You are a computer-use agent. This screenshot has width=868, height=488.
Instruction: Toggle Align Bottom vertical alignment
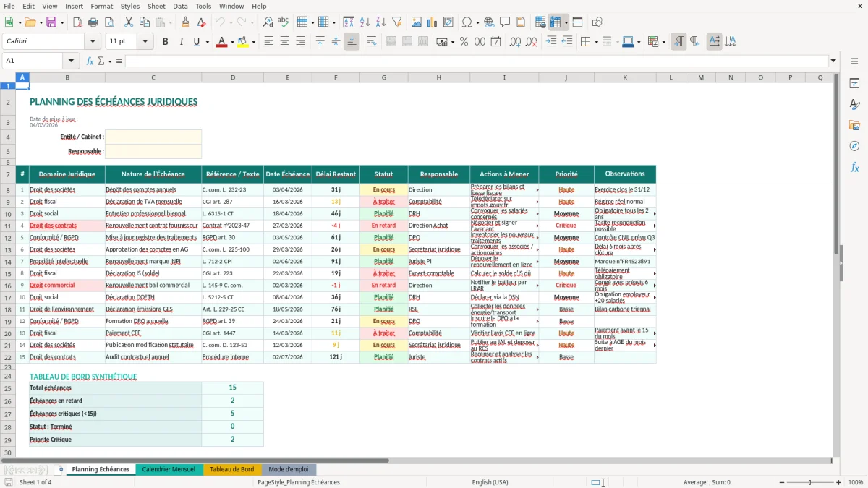[x=352, y=42]
